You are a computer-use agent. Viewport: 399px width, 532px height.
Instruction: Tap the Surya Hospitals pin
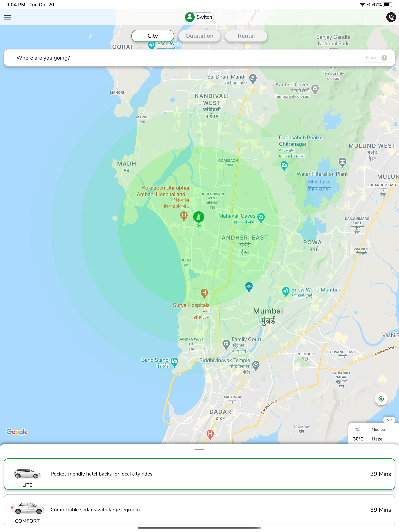point(204,293)
